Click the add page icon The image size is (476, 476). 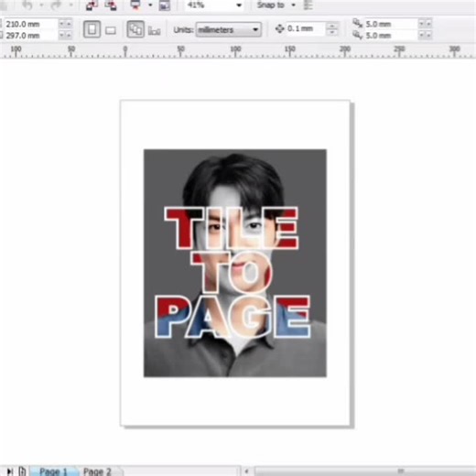click(x=22, y=471)
